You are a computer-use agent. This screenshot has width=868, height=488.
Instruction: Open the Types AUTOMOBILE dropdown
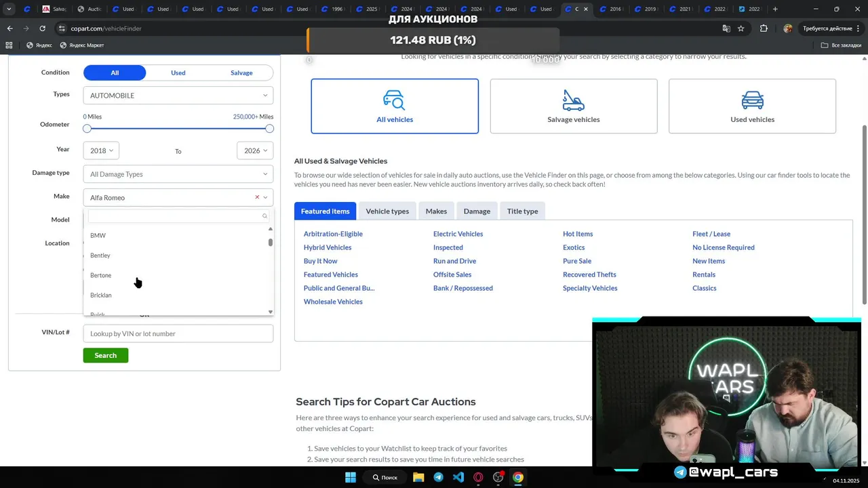click(x=178, y=96)
